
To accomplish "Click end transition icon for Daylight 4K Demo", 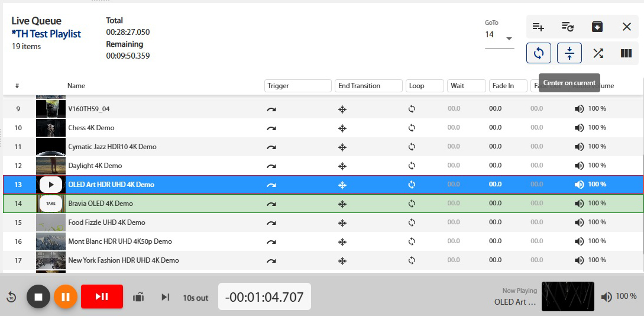I will [342, 166].
